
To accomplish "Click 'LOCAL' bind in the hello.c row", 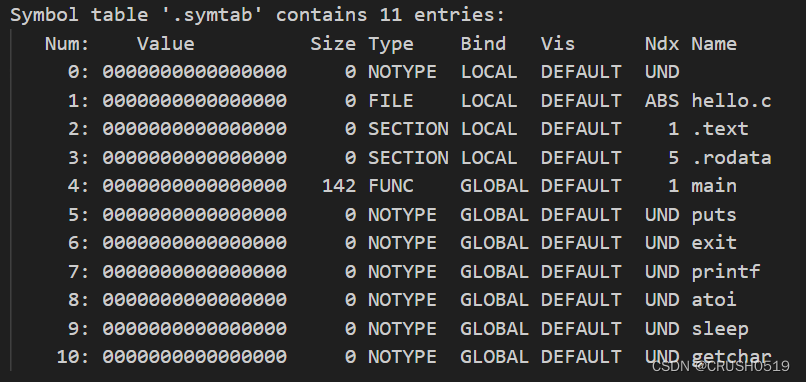I will 489,101.
